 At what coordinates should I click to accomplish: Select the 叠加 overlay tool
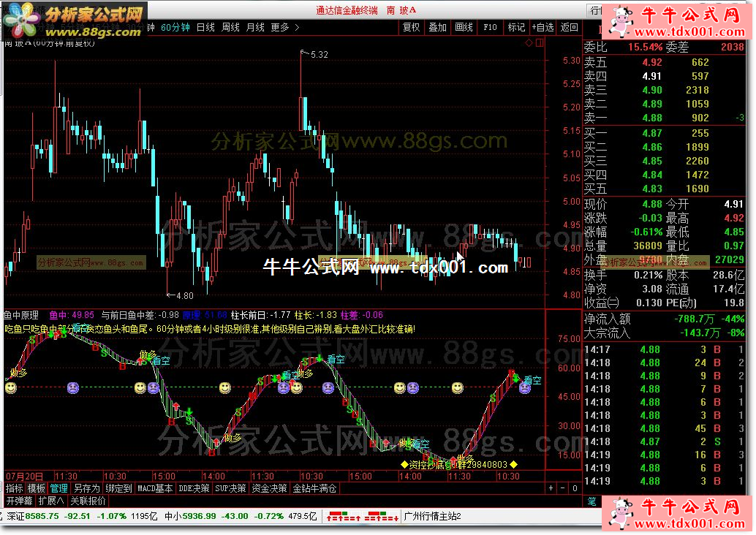pos(437,28)
